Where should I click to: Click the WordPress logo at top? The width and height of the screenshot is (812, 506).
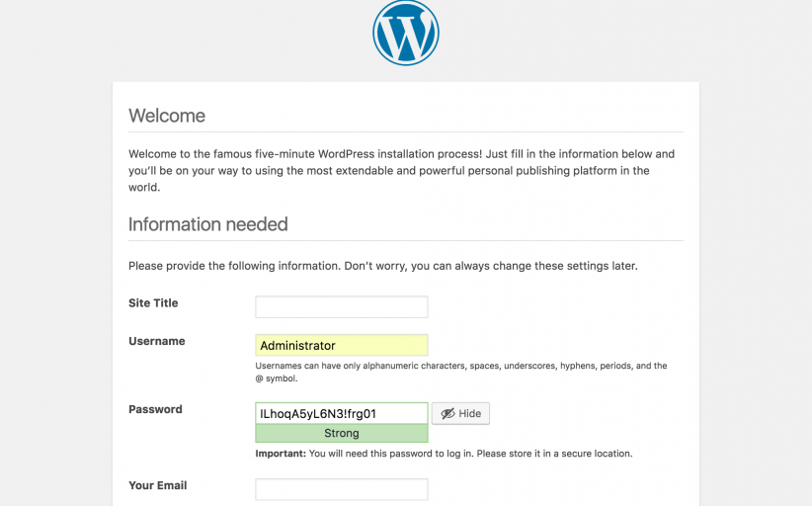(x=405, y=33)
